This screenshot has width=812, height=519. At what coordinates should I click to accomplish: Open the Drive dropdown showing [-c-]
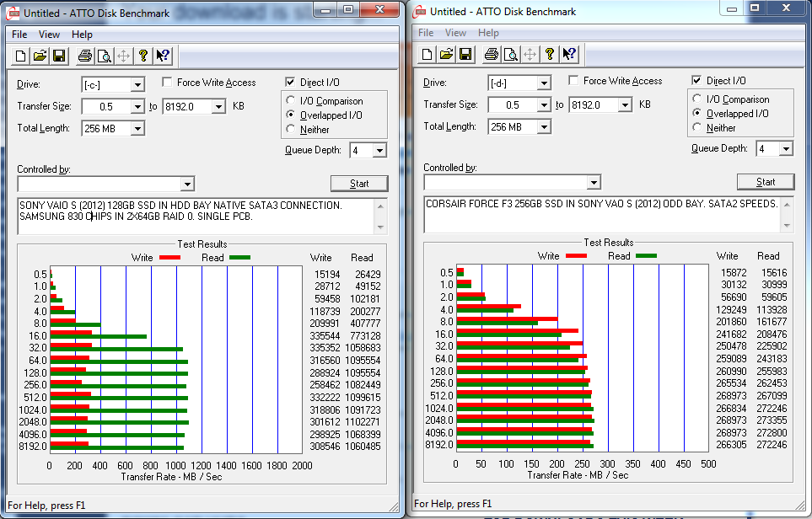coord(137,85)
